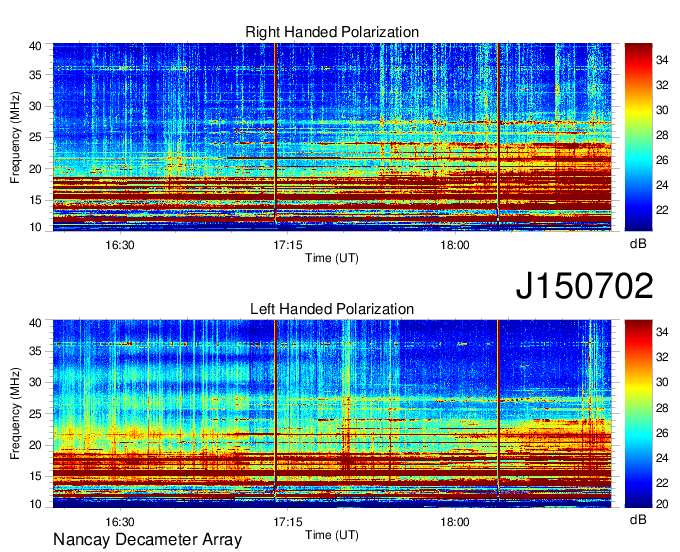
Task: Click the 35 MHz tick on Right Handed plot
Action: tap(35, 75)
